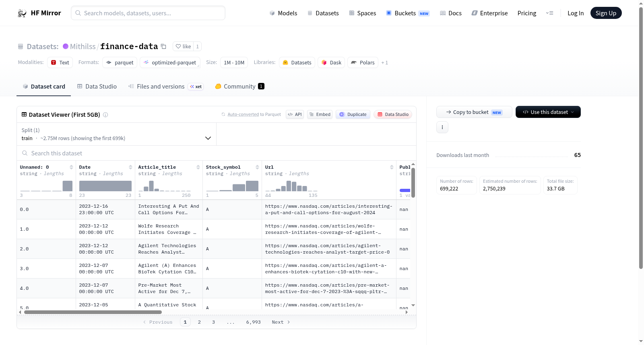Open the Mithilss user profile link
Screen dimensions: 644x345
point(83,46)
